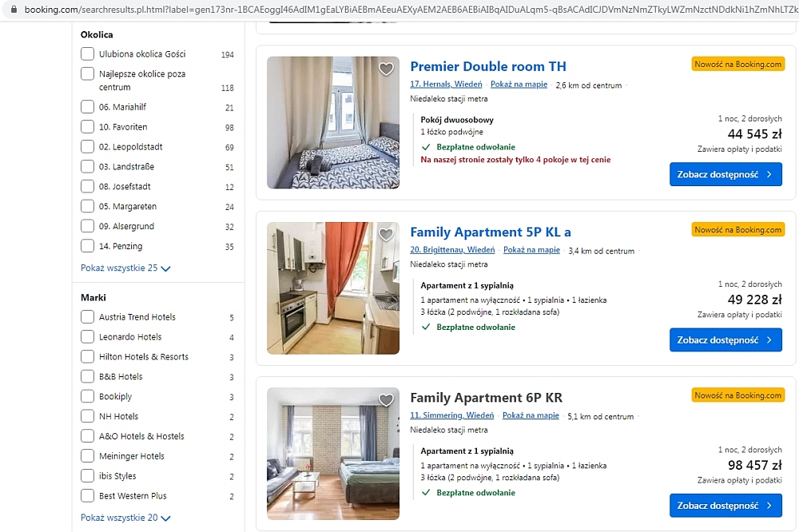Click Zobacz dostępność for Family Apartment 5P KL a

pyautogui.click(x=725, y=340)
